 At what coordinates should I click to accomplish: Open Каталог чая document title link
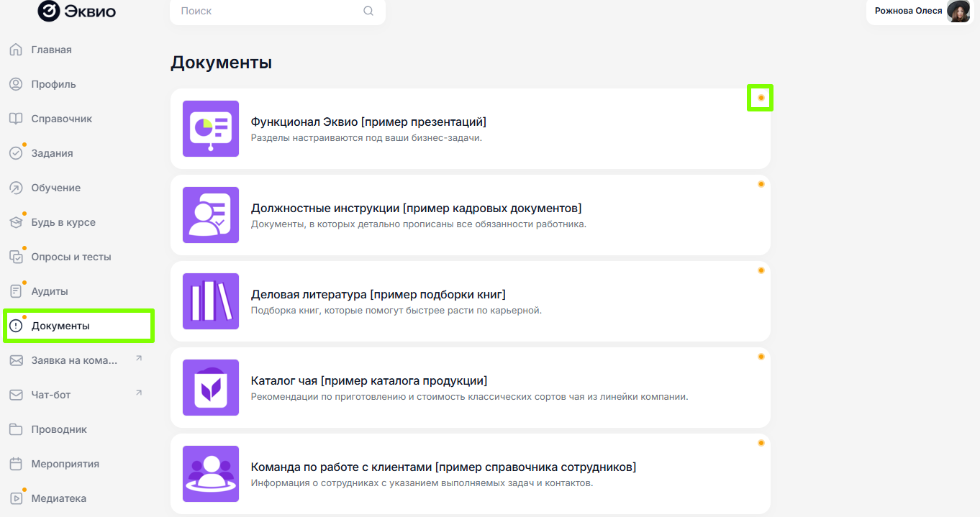368,380
